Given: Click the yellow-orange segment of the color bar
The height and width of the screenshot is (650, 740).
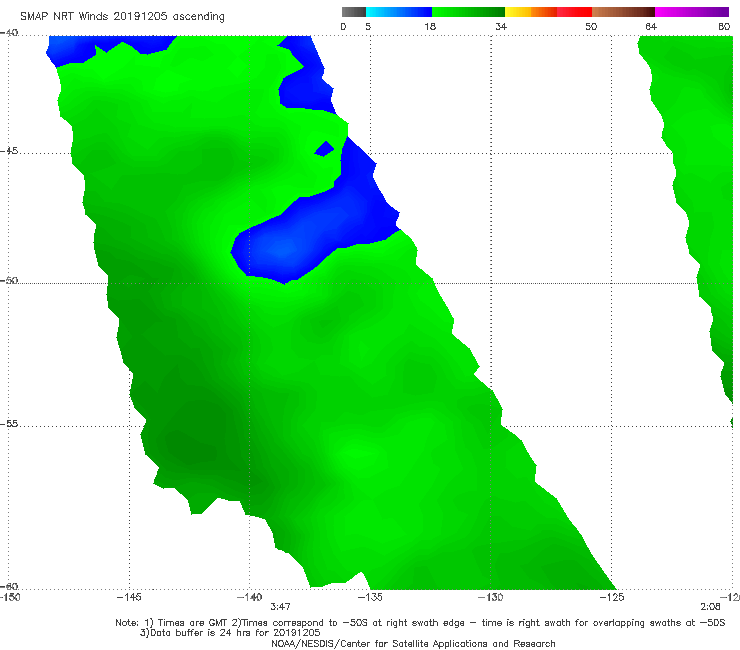Looking at the screenshot, I should (530, 12).
